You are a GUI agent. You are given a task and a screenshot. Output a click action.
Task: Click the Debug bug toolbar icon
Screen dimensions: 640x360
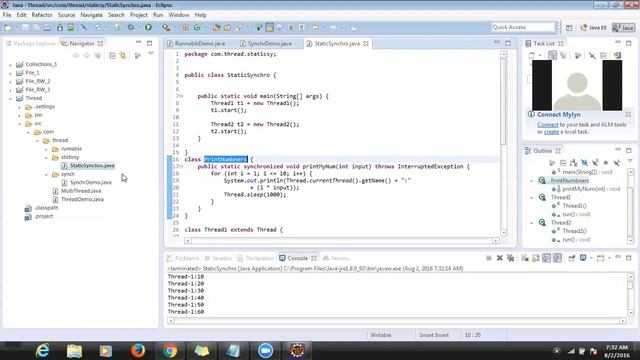(131, 27)
